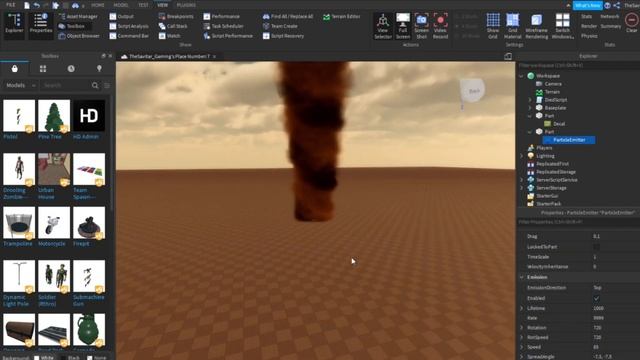The image size is (640, 360).
Task: Toggle the Toolbox window button
Action: coord(72,26)
